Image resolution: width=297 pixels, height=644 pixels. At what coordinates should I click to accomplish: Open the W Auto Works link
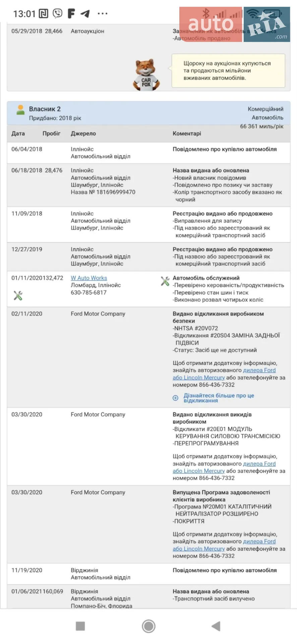[89, 278]
